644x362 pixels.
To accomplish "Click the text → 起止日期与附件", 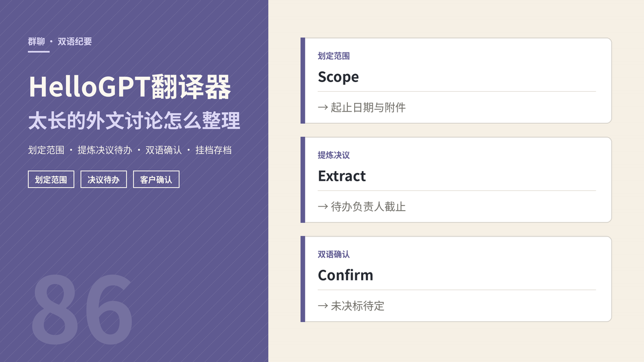I will (362, 107).
